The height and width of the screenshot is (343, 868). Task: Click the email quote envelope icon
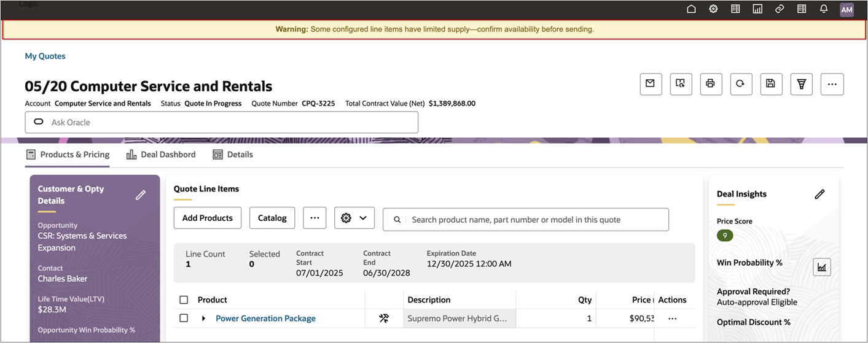(x=651, y=84)
